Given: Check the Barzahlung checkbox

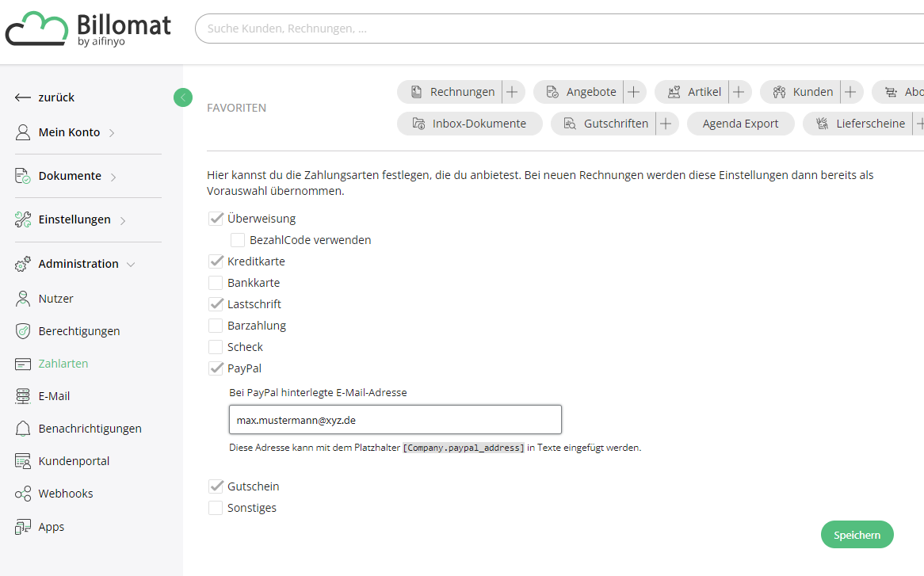Looking at the screenshot, I should [x=216, y=326].
